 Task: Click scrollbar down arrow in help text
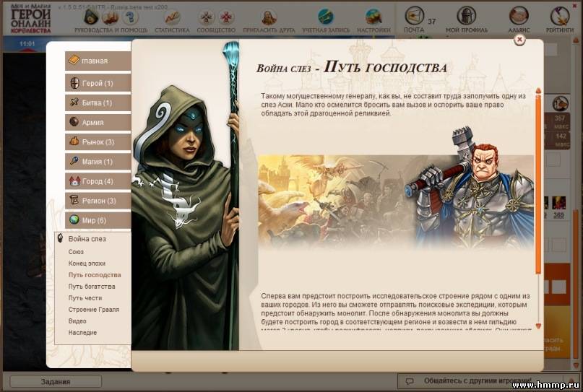(538, 326)
